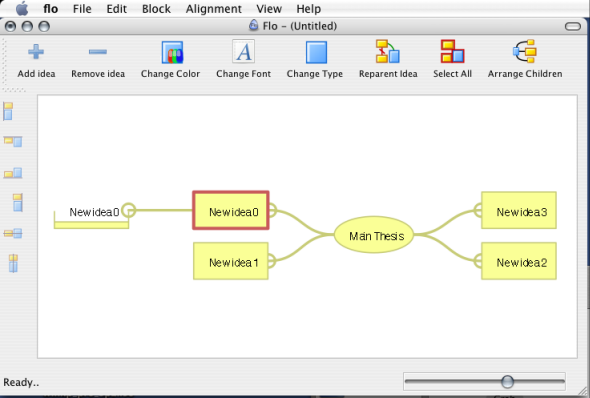
Task: Open the Block menu
Action: [156, 9]
